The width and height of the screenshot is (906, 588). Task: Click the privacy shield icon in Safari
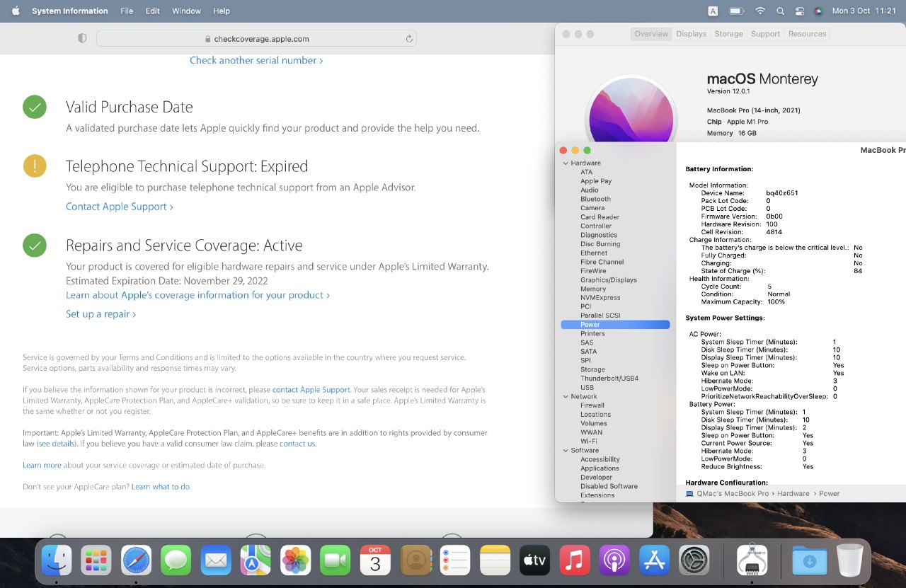(x=82, y=38)
